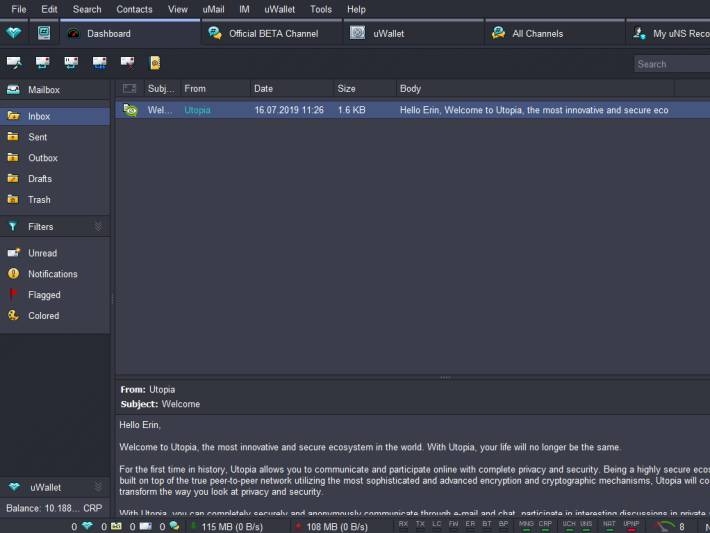The height and width of the screenshot is (533, 710).
Task: Sort messages by Body column
Action: 535,88
